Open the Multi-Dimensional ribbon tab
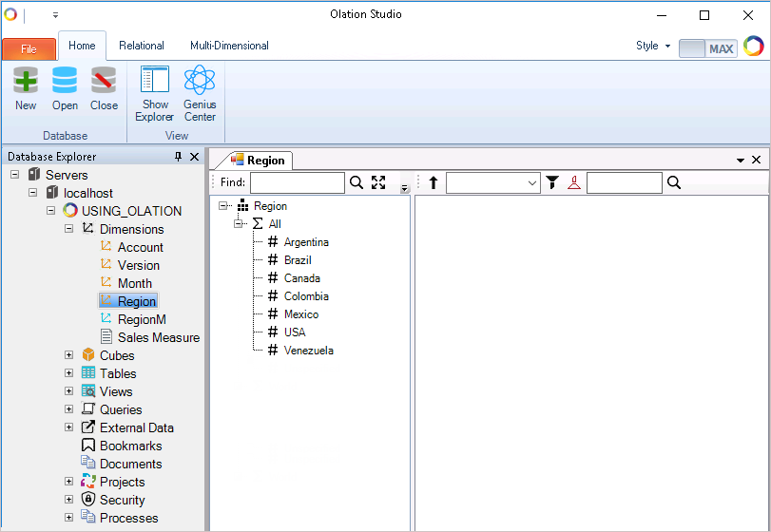This screenshot has height=532, width=771. pos(229,46)
